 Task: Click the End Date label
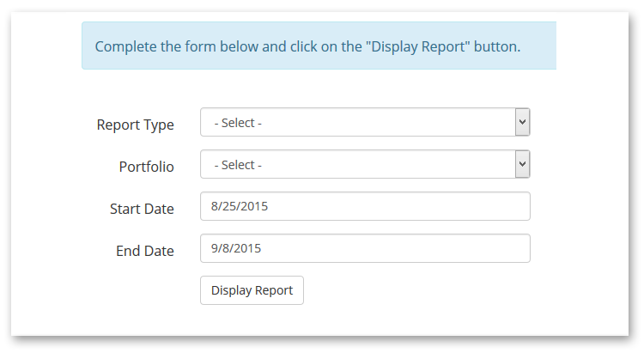tap(144, 251)
